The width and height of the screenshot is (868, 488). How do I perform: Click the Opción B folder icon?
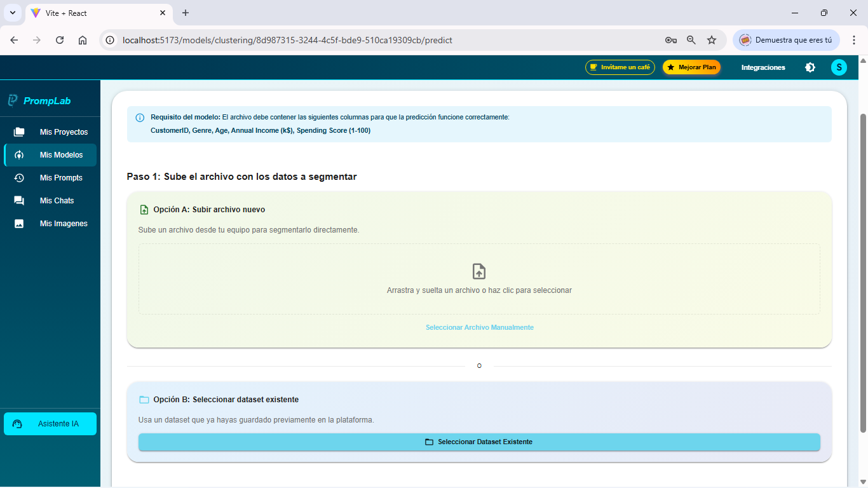pos(144,400)
